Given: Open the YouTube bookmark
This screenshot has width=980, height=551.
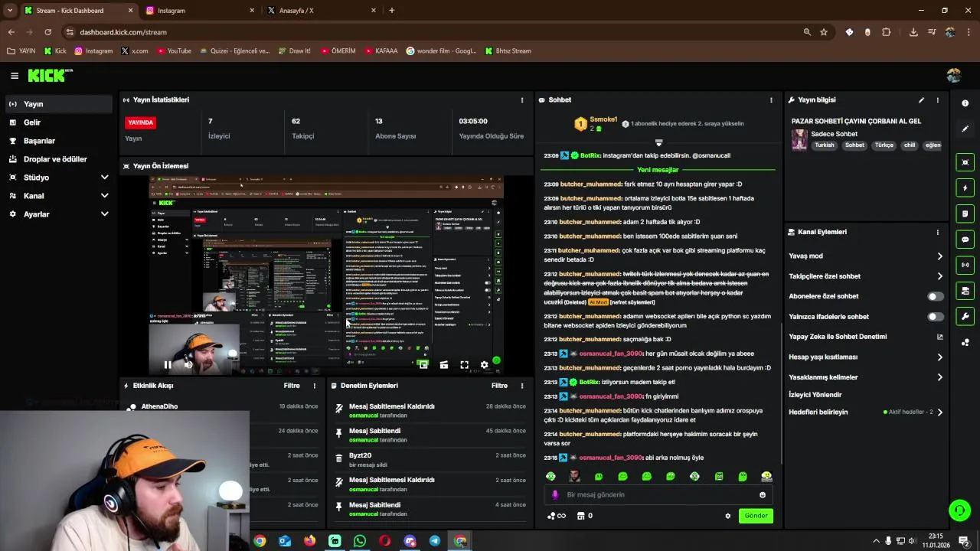Looking at the screenshot, I should [x=174, y=51].
